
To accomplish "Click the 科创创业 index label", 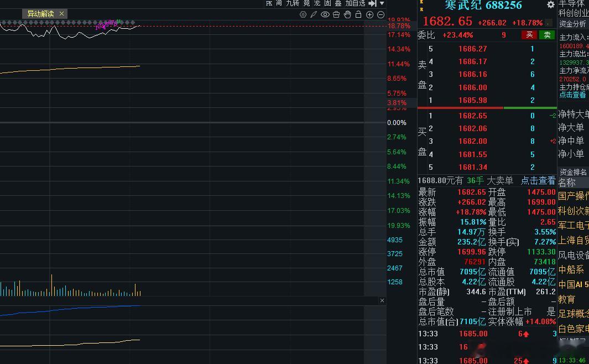I will 573,13.
